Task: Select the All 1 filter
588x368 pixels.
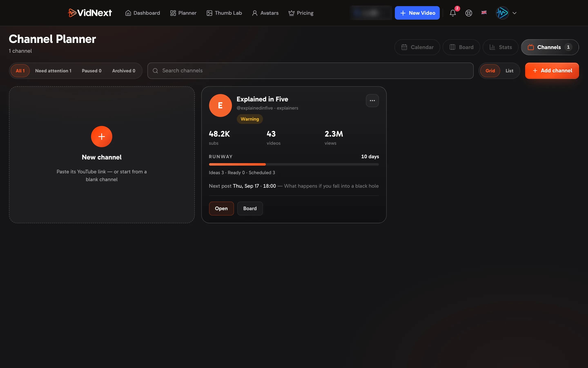Action: point(20,71)
